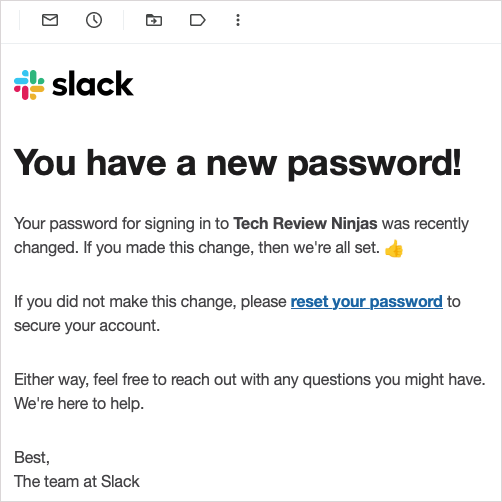Open the More options three-dot menu
The image size is (502, 502).
click(x=238, y=20)
